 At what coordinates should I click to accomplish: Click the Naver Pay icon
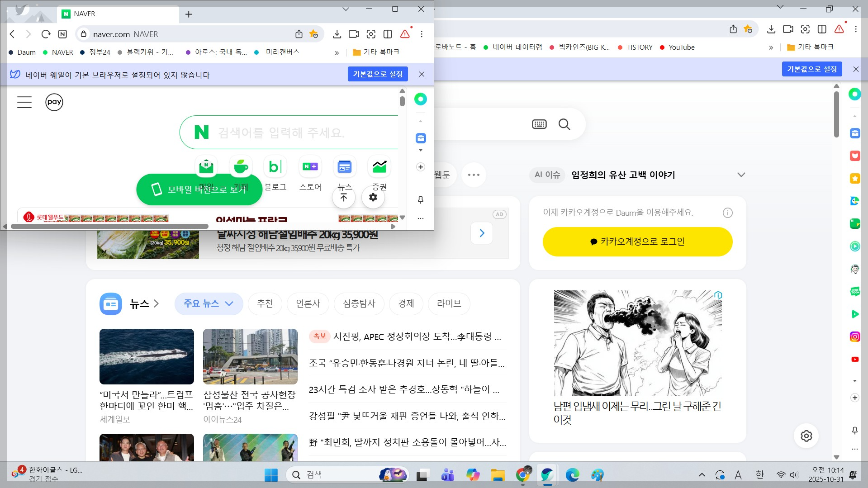click(x=54, y=102)
